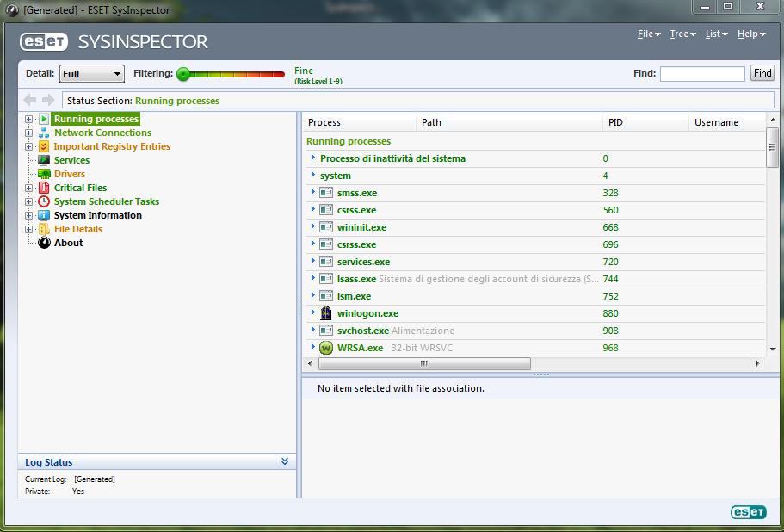The width and height of the screenshot is (784, 532).
Task: Select the csrss.exe row with PID 696
Action: click(x=534, y=244)
